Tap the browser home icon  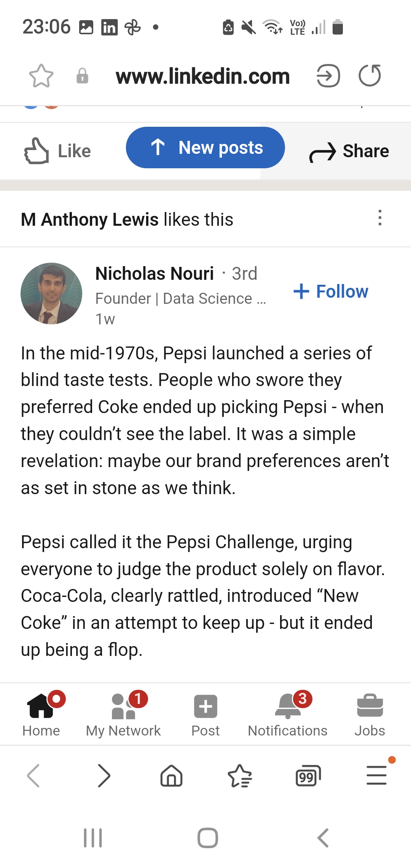click(x=172, y=776)
